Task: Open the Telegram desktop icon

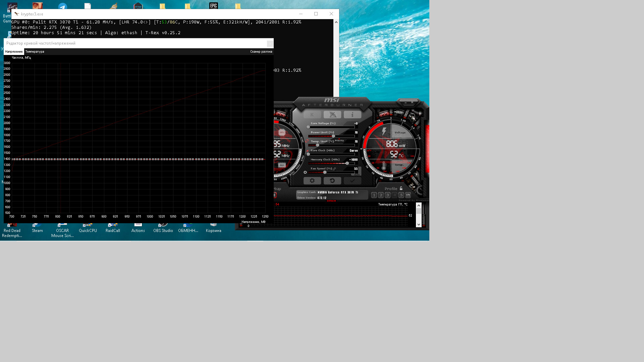Action: (x=62, y=6)
